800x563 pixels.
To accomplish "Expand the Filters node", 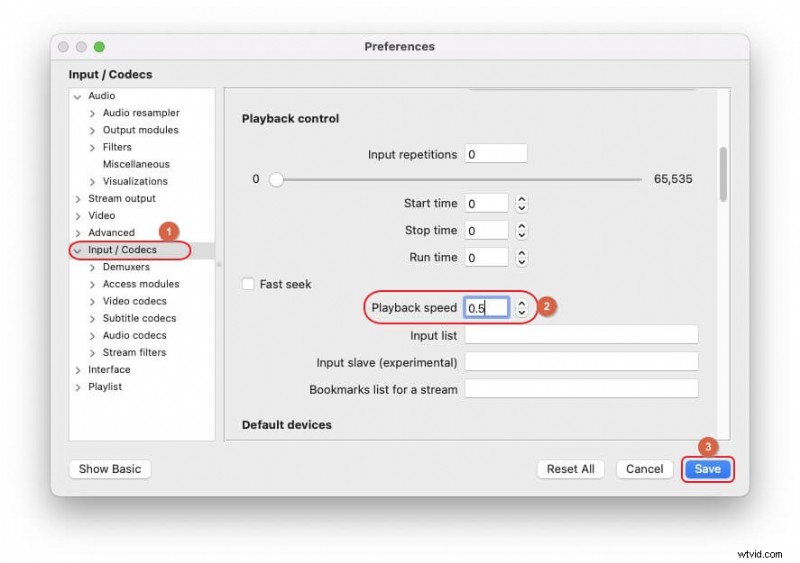I will click(92, 148).
